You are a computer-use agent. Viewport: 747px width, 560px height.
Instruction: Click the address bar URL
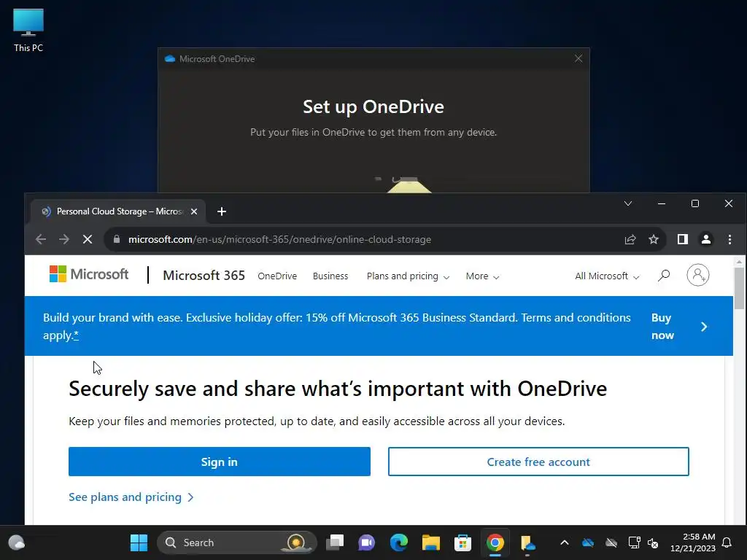pyautogui.click(x=279, y=239)
